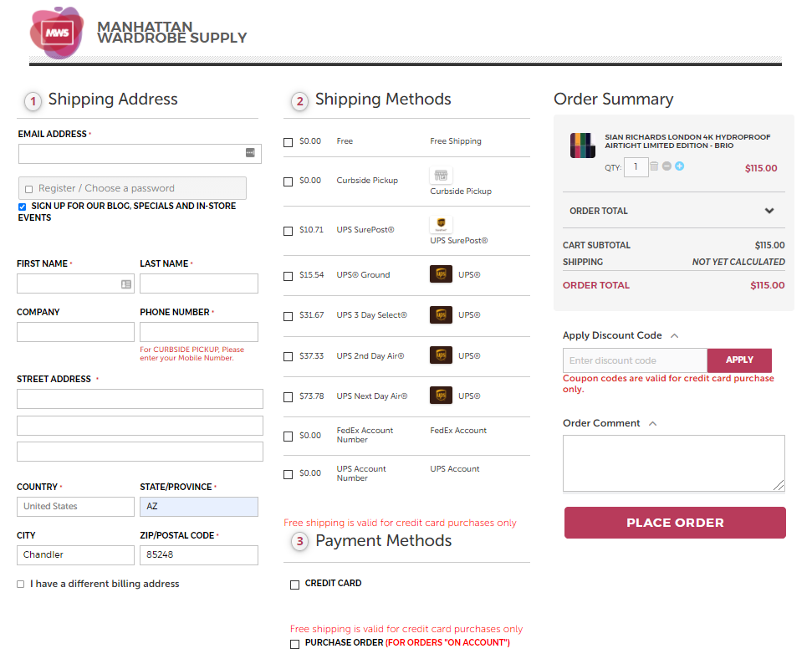812x664 pixels.
Task: Click the Zip code field containing 85248
Action: [199, 554]
